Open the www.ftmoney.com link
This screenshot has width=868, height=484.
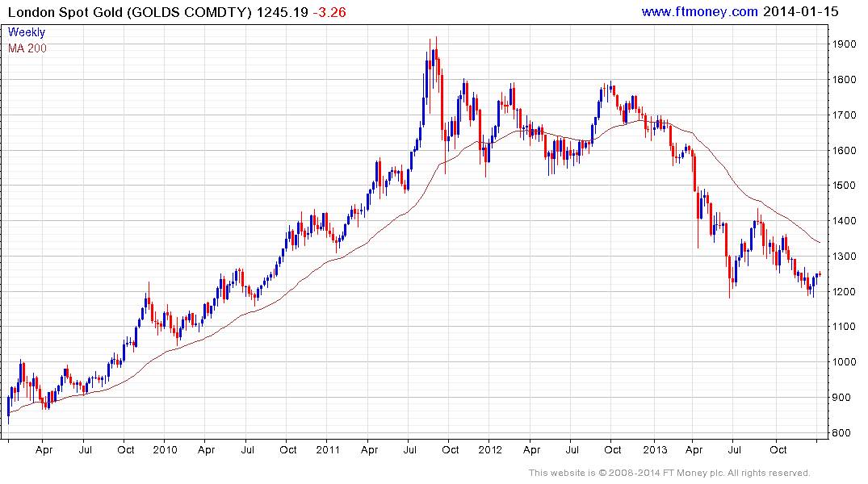[699, 11]
